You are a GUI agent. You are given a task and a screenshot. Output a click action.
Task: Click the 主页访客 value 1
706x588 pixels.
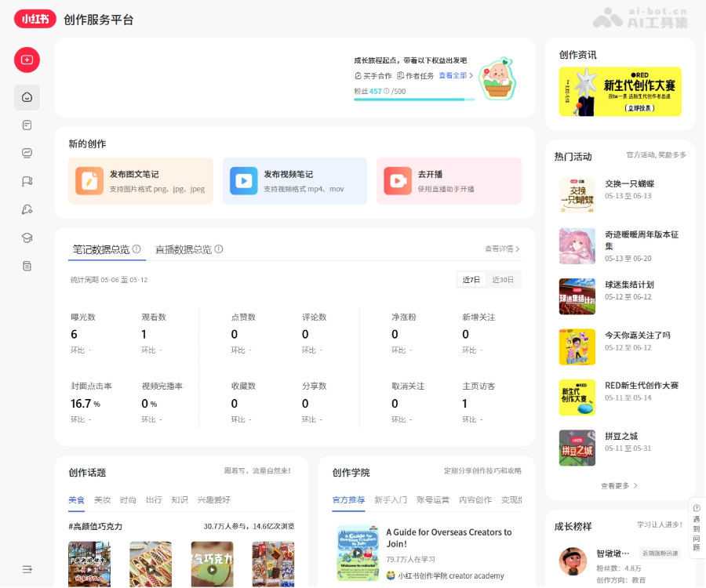(464, 404)
